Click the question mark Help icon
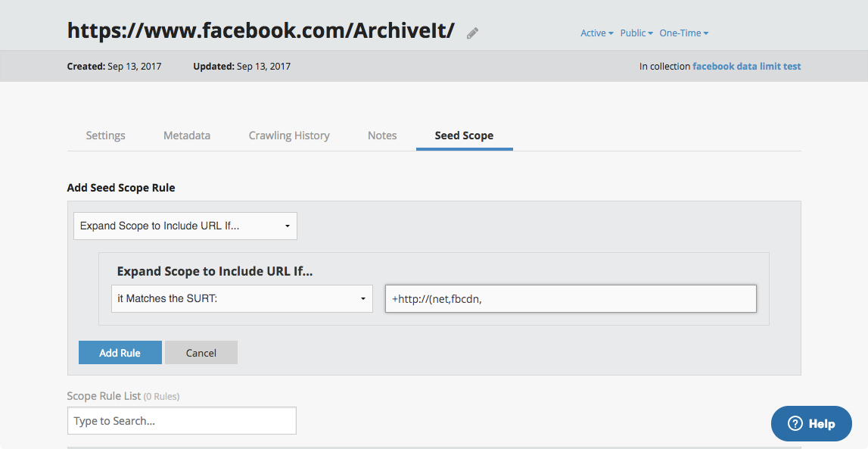Screen dimensions: 868x449 (795, 424)
